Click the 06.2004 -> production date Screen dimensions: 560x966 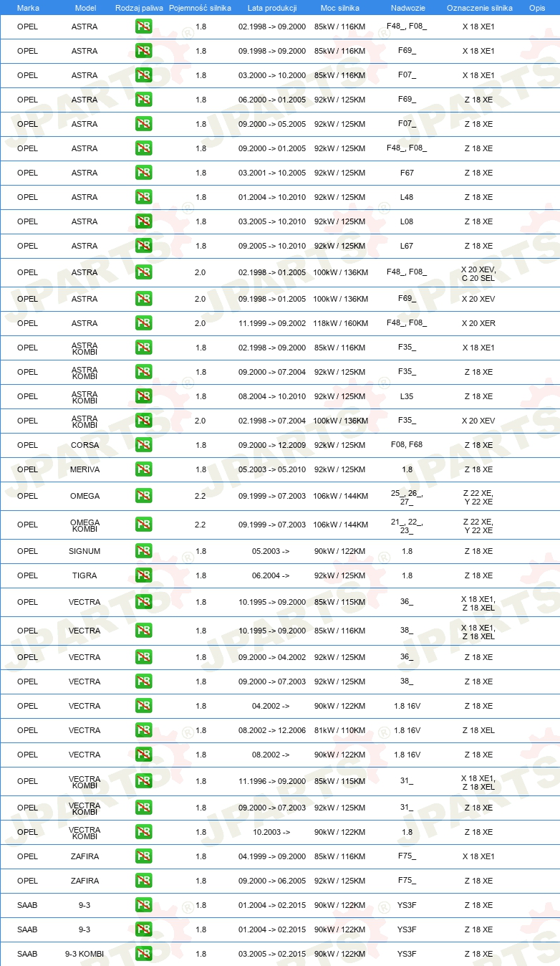pos(271,575)
